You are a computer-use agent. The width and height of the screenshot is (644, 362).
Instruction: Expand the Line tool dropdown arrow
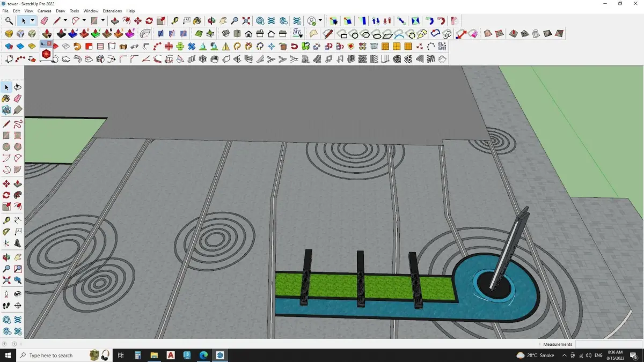[65, 21]
